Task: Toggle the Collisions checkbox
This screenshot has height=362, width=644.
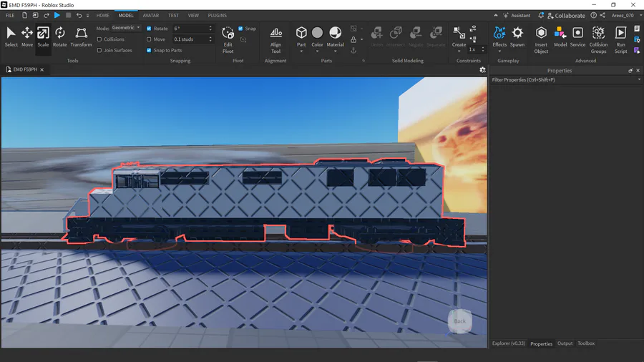Action: click(x=99, y=39)
